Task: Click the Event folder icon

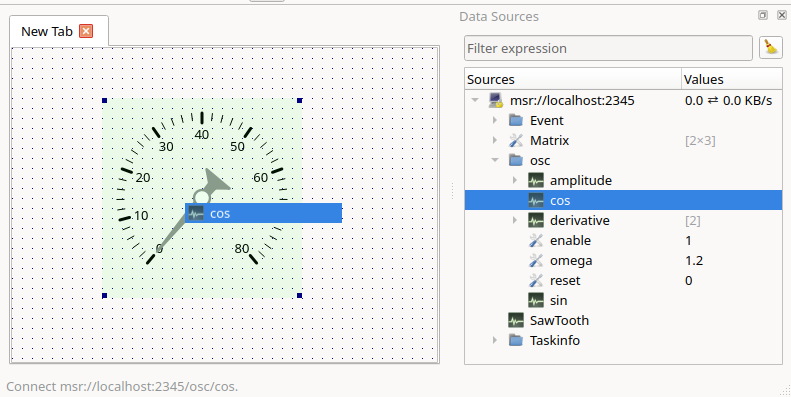Action: click(x=516, y=121)
